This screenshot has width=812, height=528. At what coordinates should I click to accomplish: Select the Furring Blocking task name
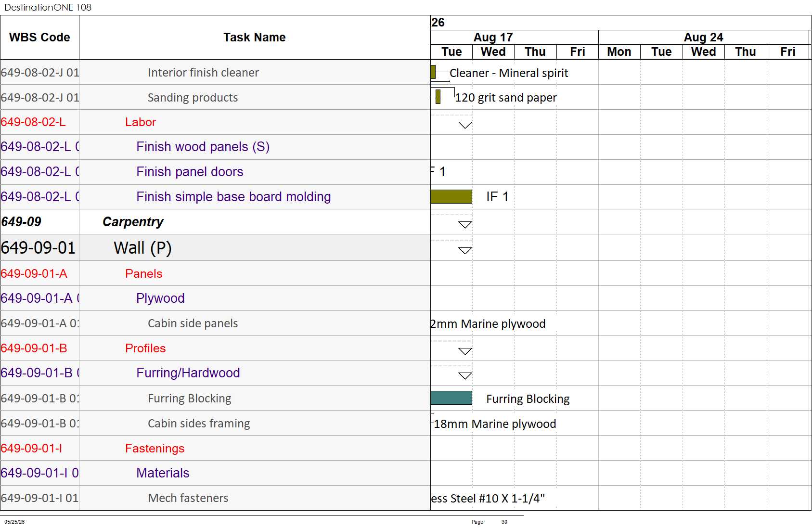[189, 398]
